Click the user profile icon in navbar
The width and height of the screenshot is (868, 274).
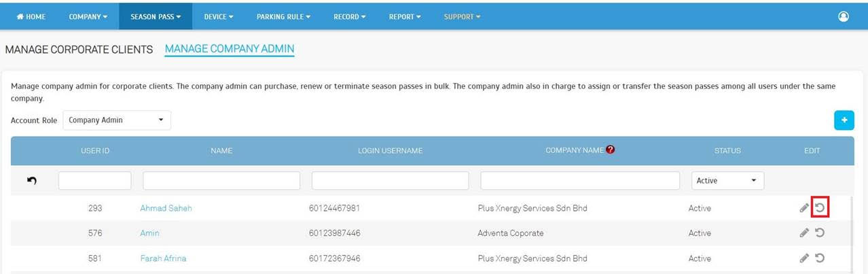844,16
